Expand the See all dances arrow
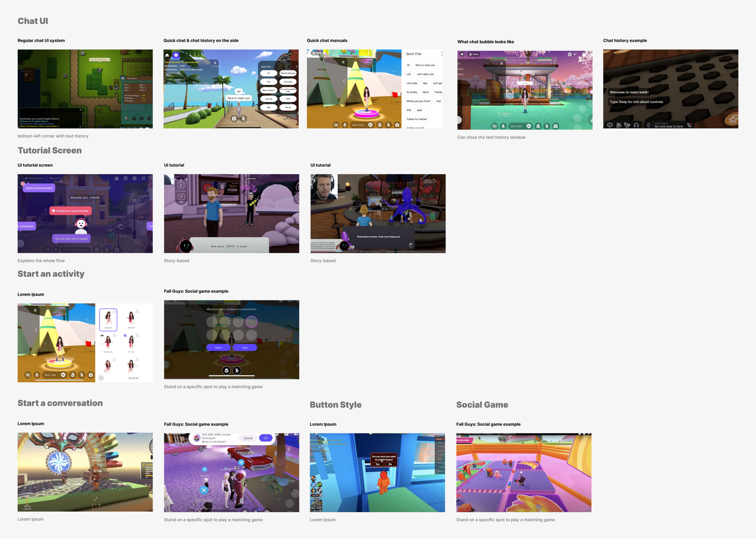Screen dimensions: 756x539 pyautogui.click(x=137, y=378)
